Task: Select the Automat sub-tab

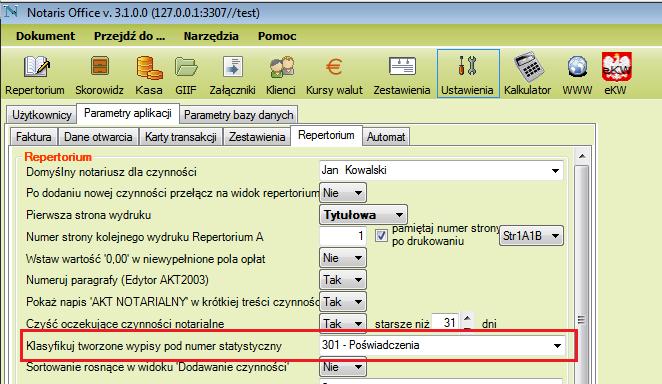Action: [386, 137]
